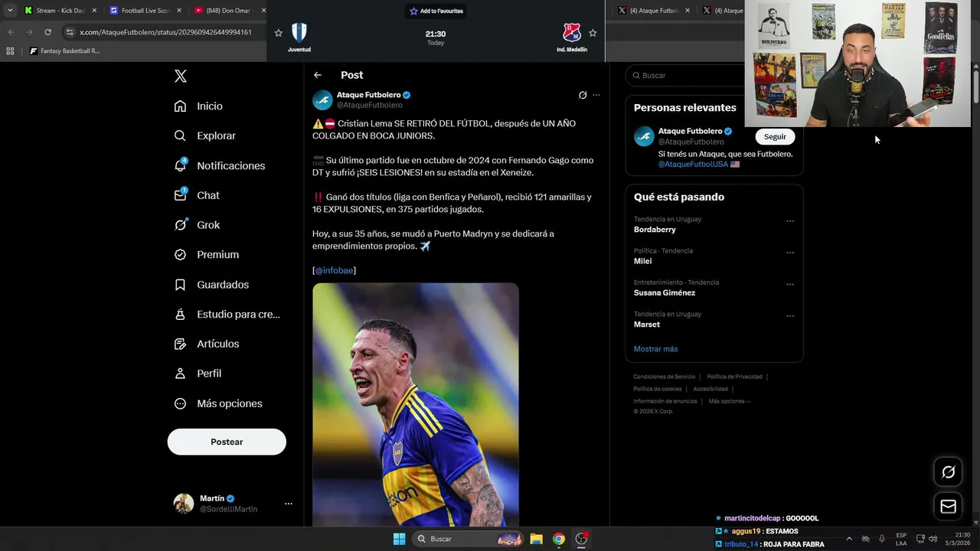Image resolution: width=980 pixels, height=551 pixels.
Task: Open Explorar search icon in sidebar
Action: (180, 135)
